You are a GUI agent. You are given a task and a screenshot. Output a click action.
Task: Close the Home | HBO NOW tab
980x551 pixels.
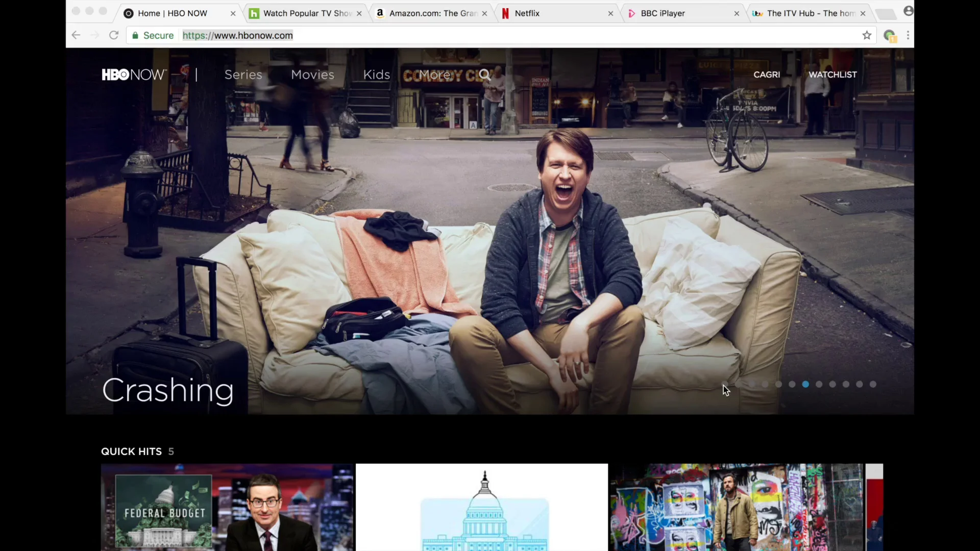233,14
